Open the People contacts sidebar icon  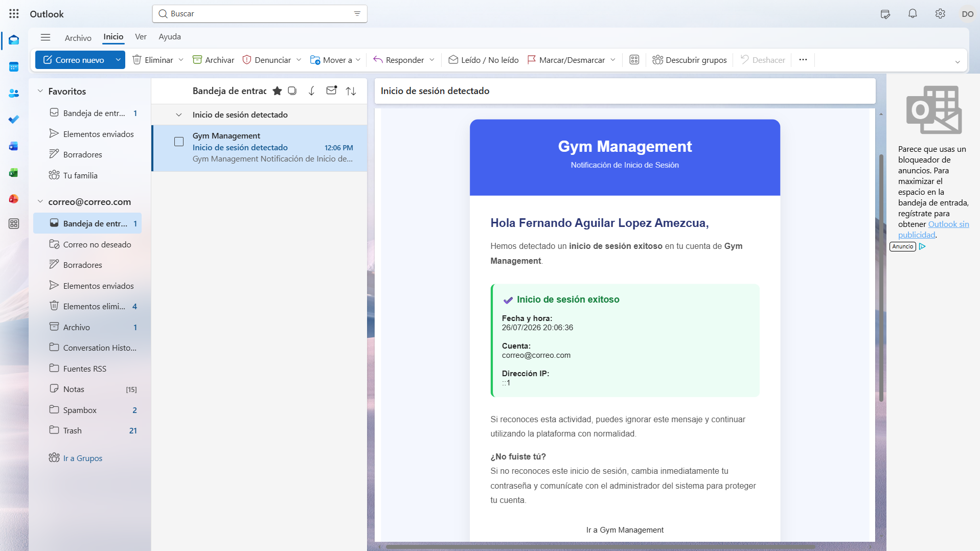coord(14,93)
